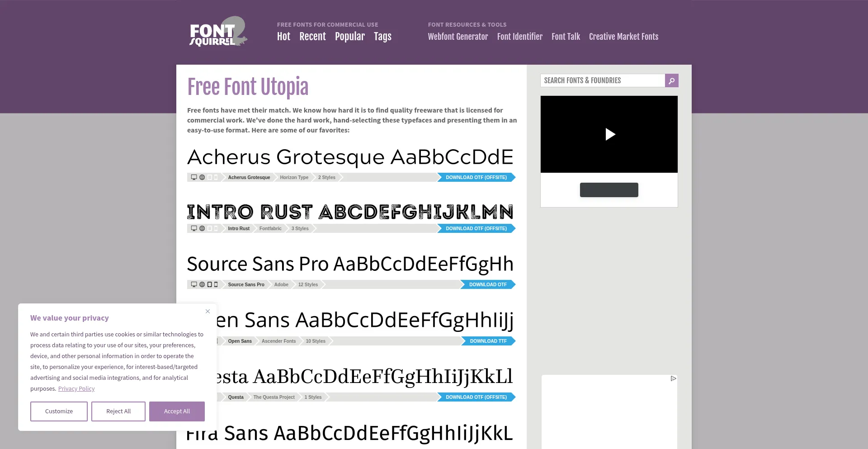This screenshot has height=449, width=868.
Task: Download OTF for Questa
Action: pyautogui.click(x=476, y=397)
